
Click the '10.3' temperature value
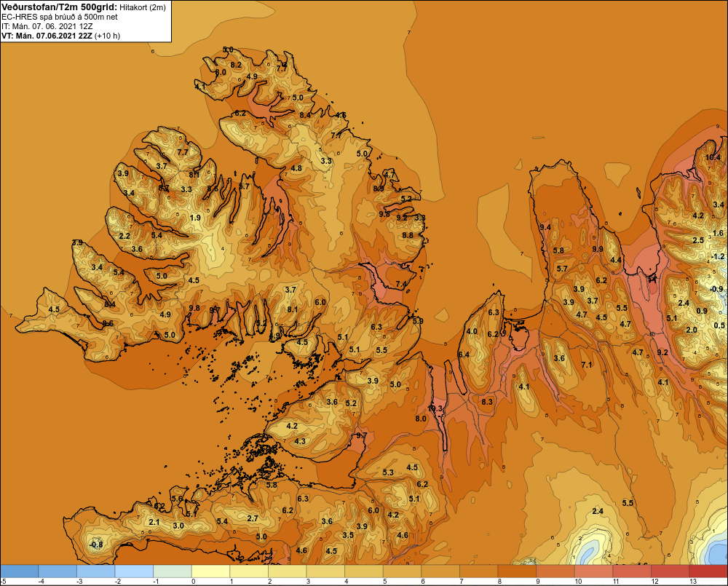coord(435,408)
